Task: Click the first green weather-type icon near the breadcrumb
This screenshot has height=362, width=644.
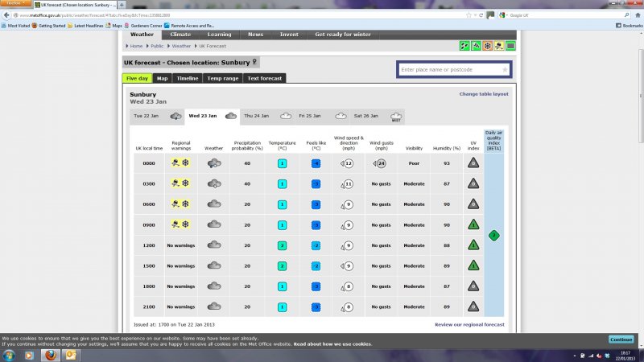Action: tap(464, 46)
